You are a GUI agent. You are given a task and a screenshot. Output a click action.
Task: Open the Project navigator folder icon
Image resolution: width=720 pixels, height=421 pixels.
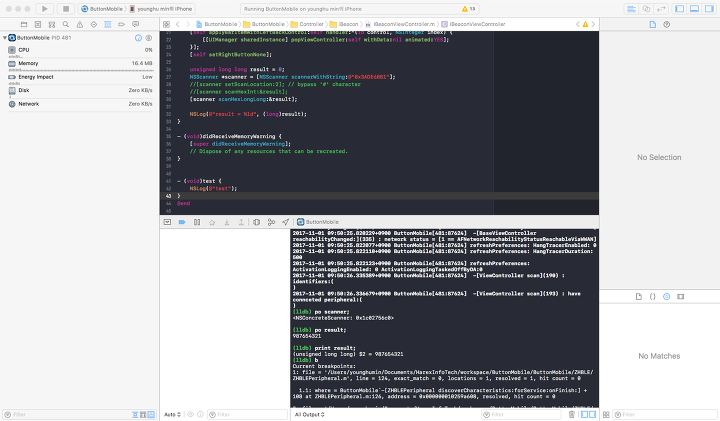point(24,24)
